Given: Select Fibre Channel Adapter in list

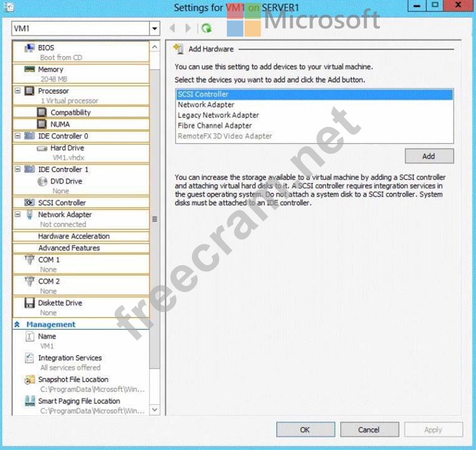Looking at the screenshot, I should tap(314, 125).
